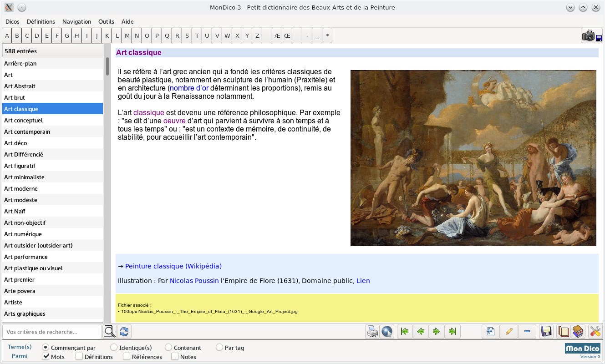The width and height of the screenshot is (605, 364).
Task: Enable the Définitions checkbox
Action: [x=79, y=357]
